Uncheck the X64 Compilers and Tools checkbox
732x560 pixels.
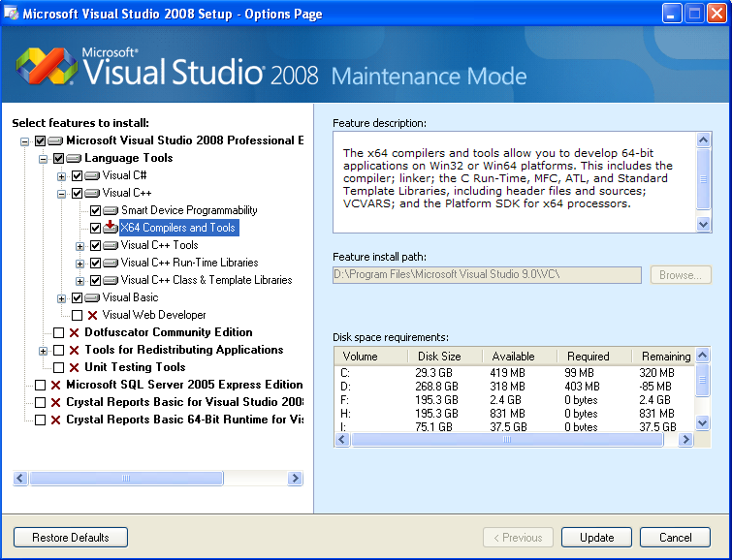click(95, 228)
